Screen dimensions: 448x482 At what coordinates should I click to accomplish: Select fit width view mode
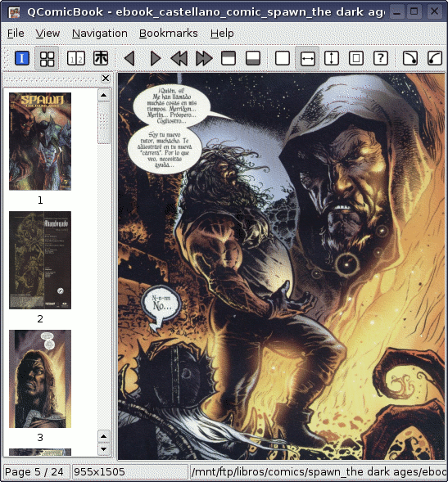307,58
